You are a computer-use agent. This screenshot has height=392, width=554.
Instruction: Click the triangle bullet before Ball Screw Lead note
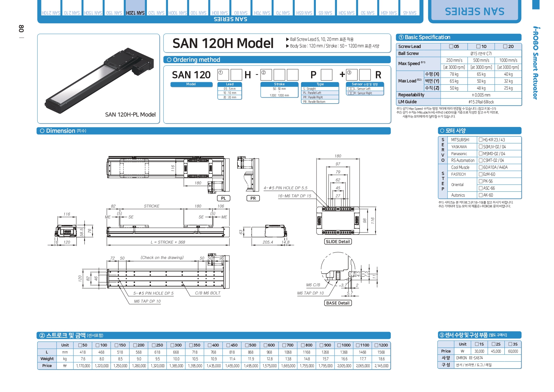287,39
